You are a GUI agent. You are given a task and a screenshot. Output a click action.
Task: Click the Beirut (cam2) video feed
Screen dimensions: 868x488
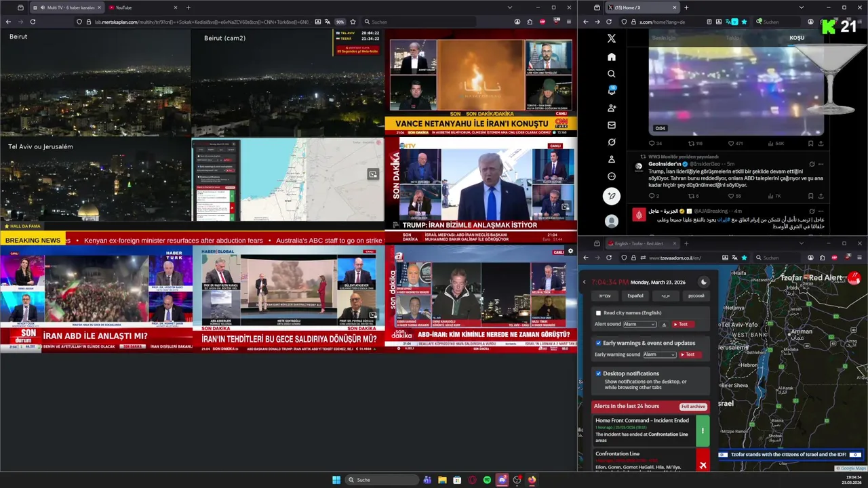pyautogui.click(x=288, y=83)
